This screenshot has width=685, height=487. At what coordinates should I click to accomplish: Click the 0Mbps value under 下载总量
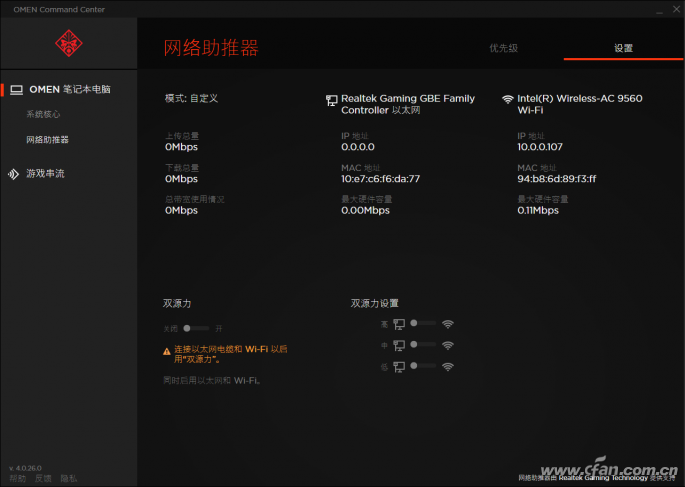click(x=181, y=179)
